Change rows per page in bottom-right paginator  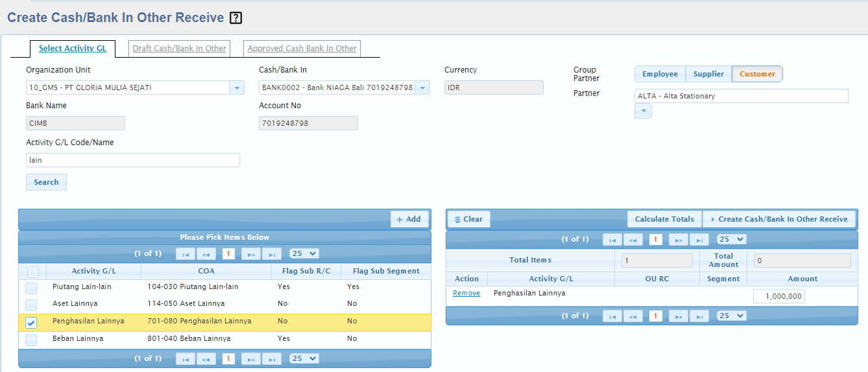[731, 316]
